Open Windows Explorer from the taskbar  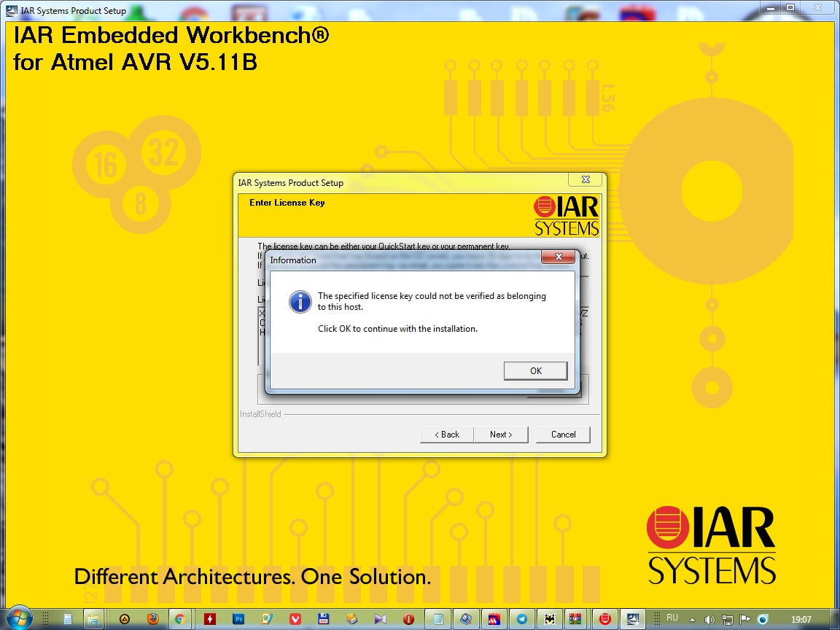pyautogui.click(x=93, y=619)
